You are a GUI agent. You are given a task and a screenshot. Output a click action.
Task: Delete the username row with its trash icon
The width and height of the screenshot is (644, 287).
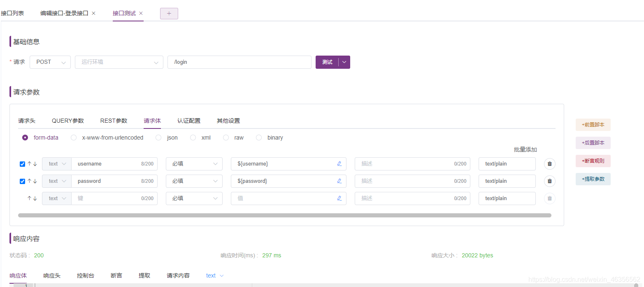[549, 163]
